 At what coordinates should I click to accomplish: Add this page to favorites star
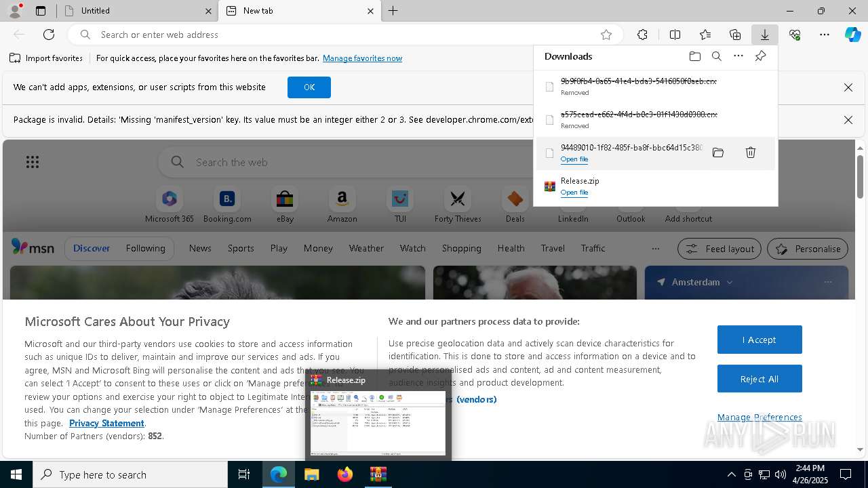tap(606, 35)
